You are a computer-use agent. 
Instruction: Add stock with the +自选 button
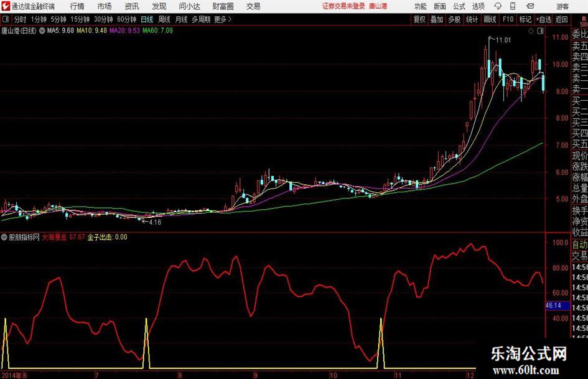click(x=544, y=19)
